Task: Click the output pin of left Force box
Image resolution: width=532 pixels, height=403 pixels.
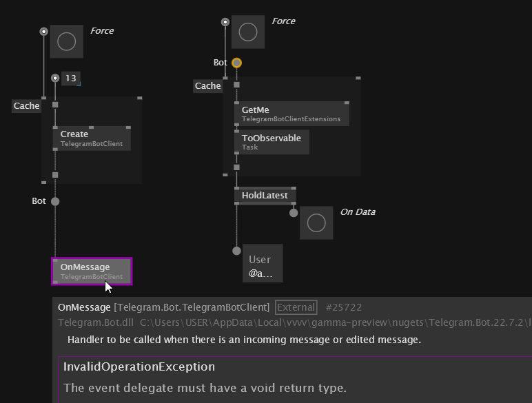Action: 44,32
